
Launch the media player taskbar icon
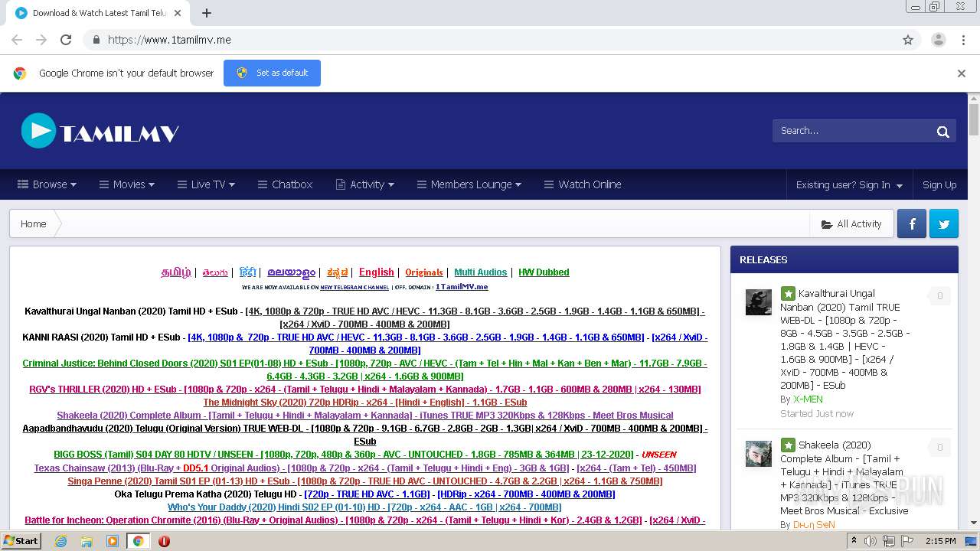click(x=113, y=541)
